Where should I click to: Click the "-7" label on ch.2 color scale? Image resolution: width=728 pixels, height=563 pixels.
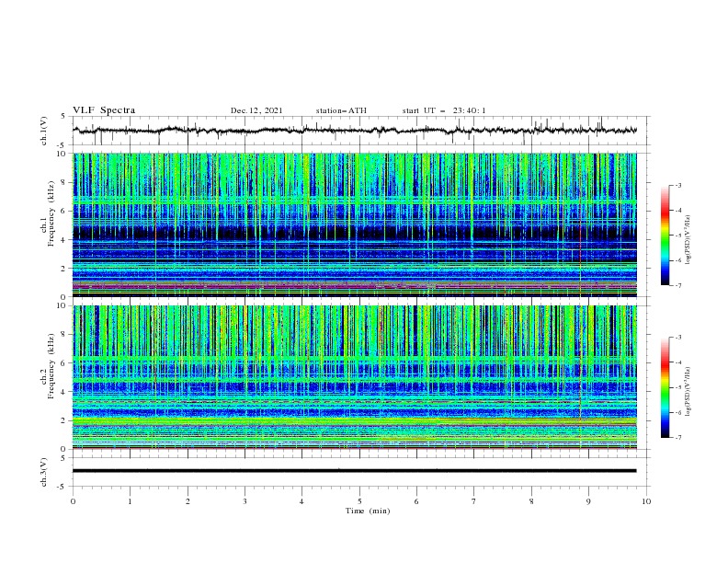click(x=677, y=438)
